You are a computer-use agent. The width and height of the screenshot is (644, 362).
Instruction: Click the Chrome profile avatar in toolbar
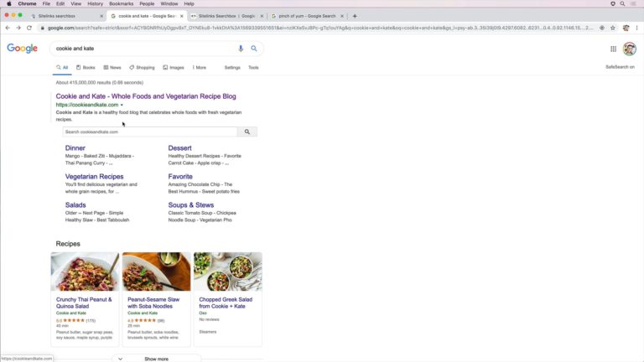pyautogui.click(x=626, y=28)
